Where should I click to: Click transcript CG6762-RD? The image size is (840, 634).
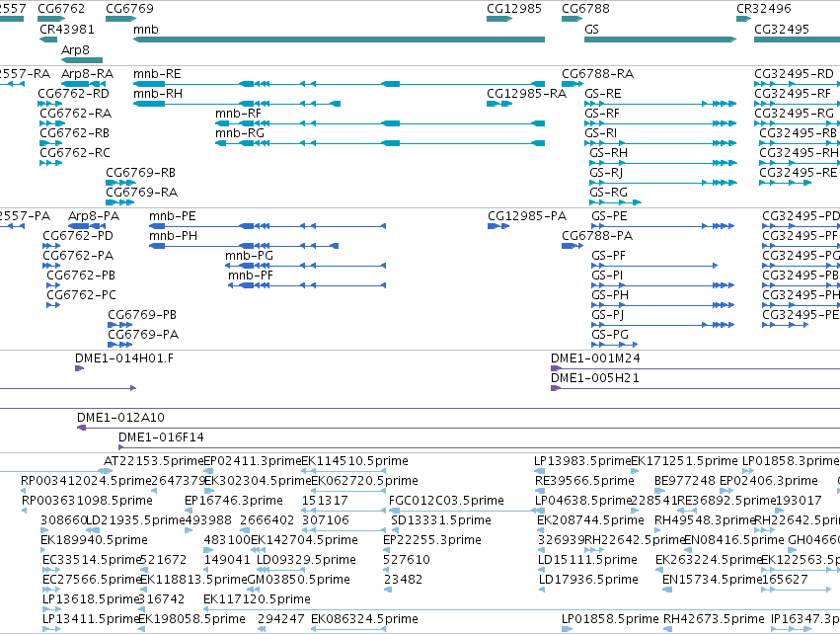point(73,94)
